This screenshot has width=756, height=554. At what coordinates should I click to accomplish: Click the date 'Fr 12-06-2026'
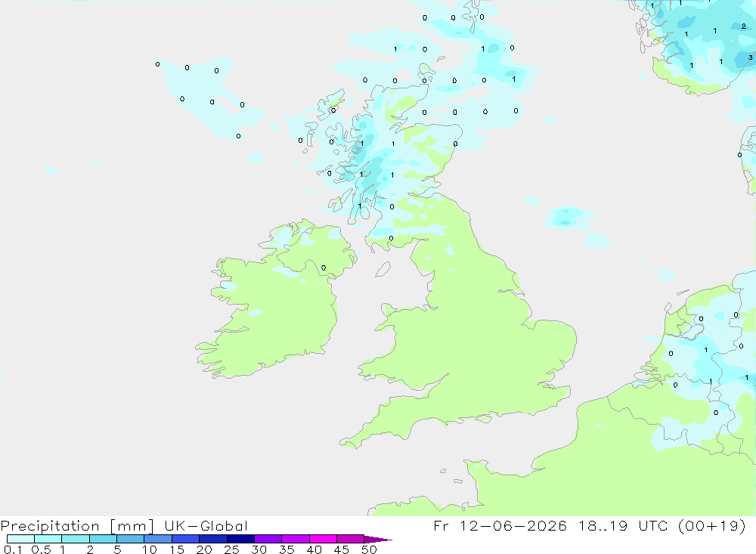click(x=500, y=525)
